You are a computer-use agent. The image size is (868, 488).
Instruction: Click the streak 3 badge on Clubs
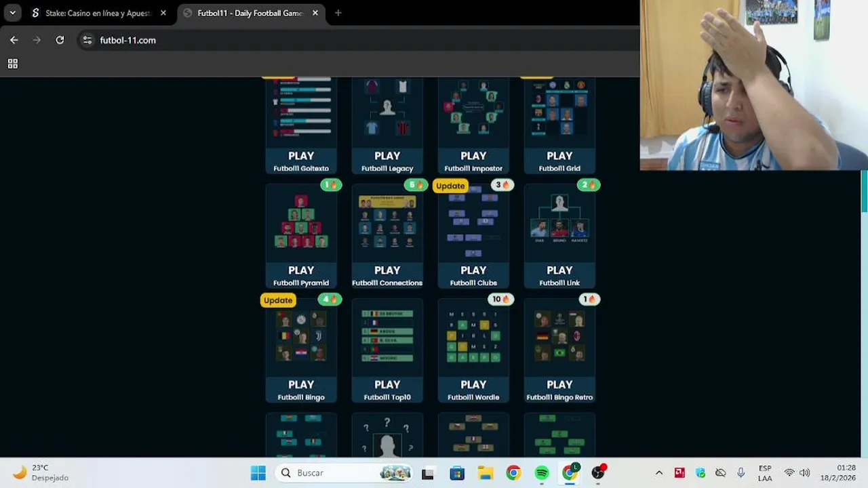point(502,185)
